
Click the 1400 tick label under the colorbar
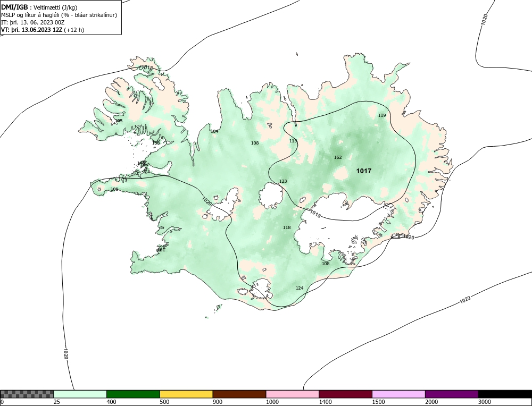325,402
